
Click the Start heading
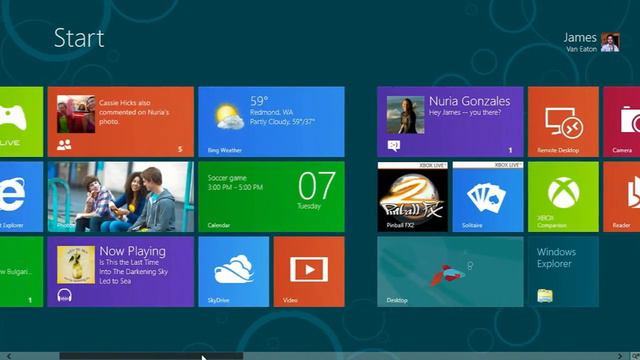79,38
